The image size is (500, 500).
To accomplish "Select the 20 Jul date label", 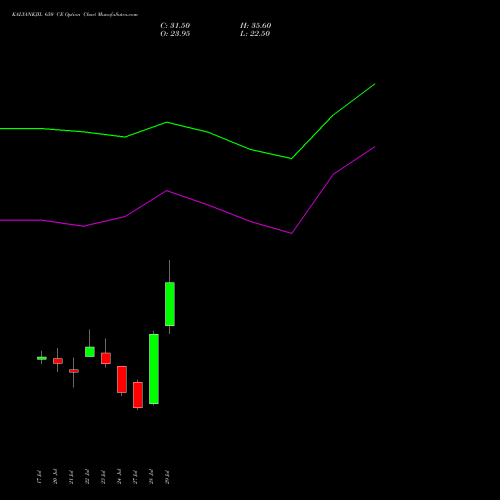I will 55,476.
